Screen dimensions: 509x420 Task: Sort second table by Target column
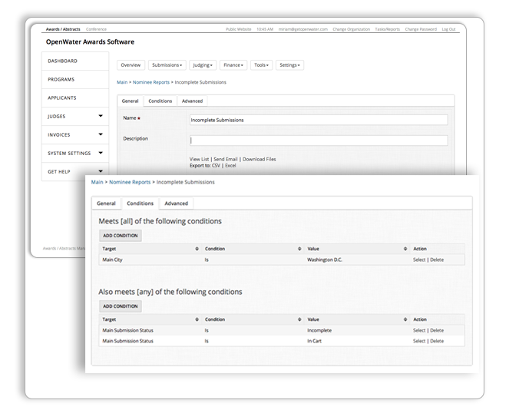197,319
